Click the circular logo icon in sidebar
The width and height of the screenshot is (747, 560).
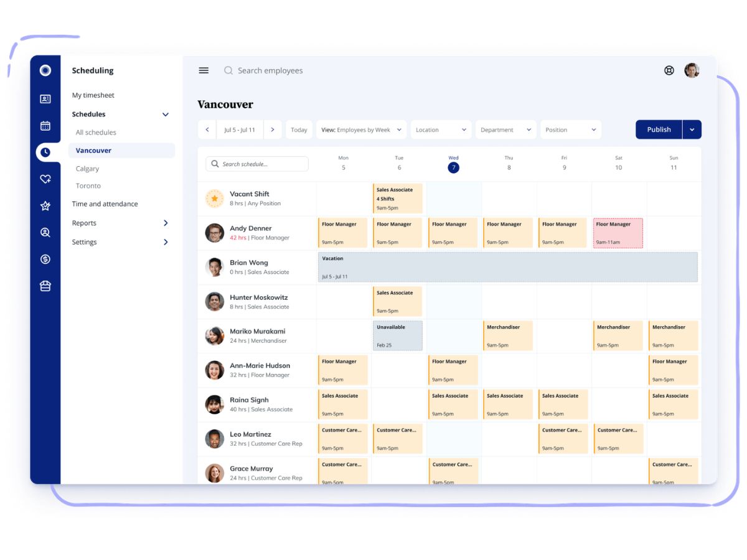[x=45, y=70]
